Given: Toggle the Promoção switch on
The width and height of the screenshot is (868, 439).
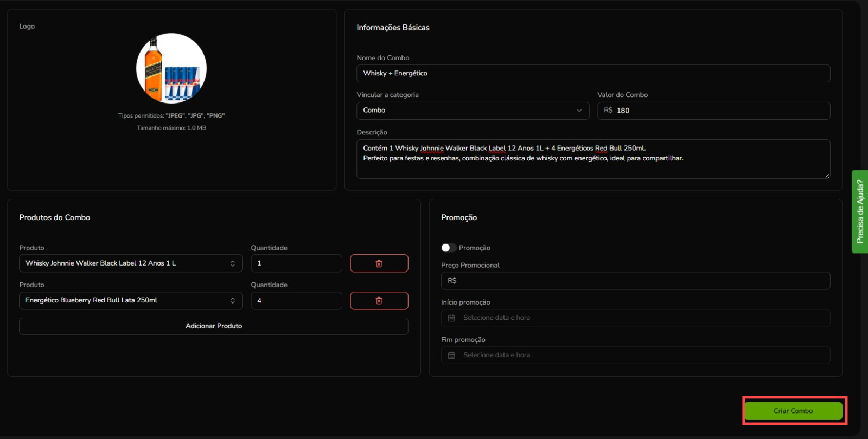Looking at the screenshot, I should click(449, 248).
